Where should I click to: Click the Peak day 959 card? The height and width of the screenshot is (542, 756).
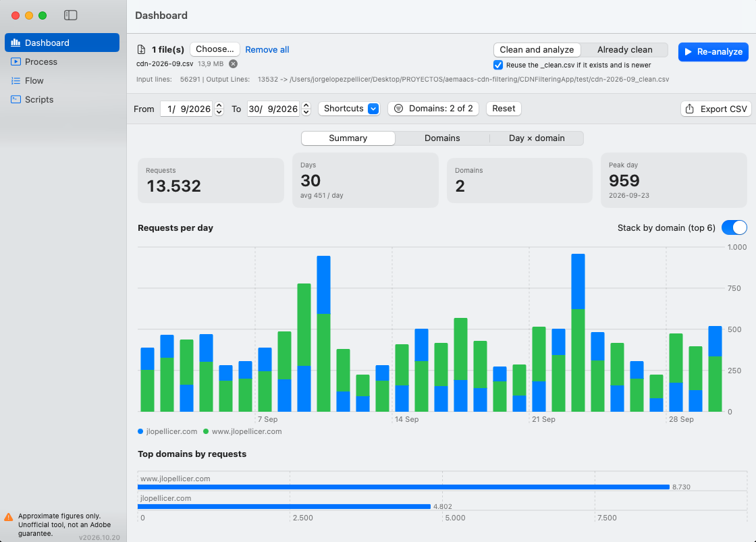click(674, 180)
